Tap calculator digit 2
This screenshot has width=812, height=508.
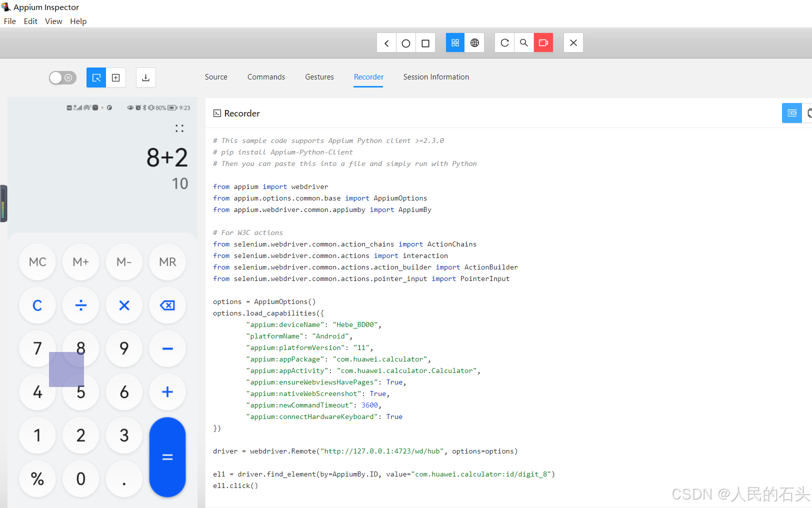click(x=81, y=435)
